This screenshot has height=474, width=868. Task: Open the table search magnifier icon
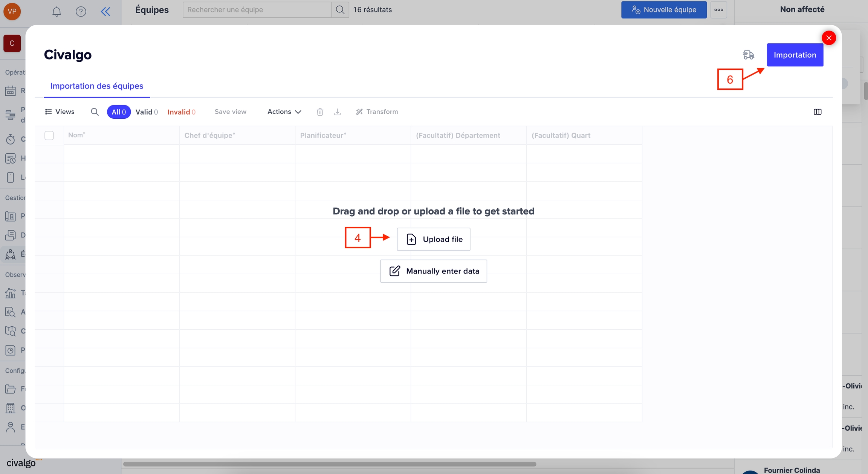point(95,112)
